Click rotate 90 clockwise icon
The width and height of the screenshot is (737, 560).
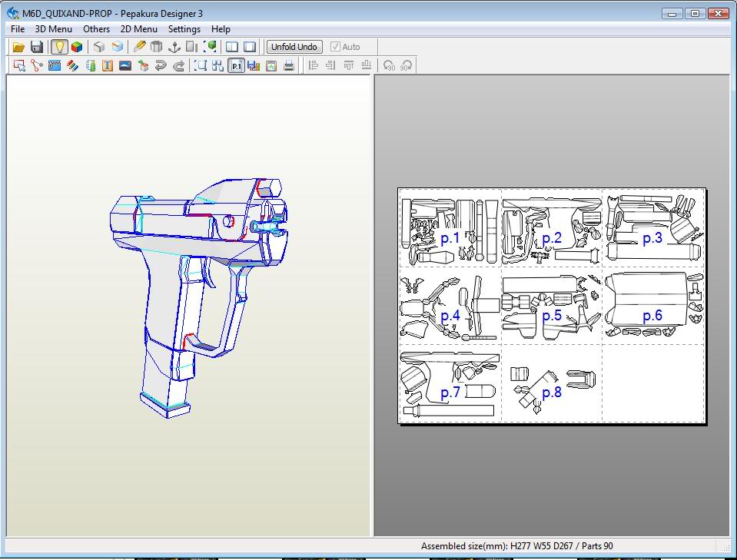click(406, 65)
